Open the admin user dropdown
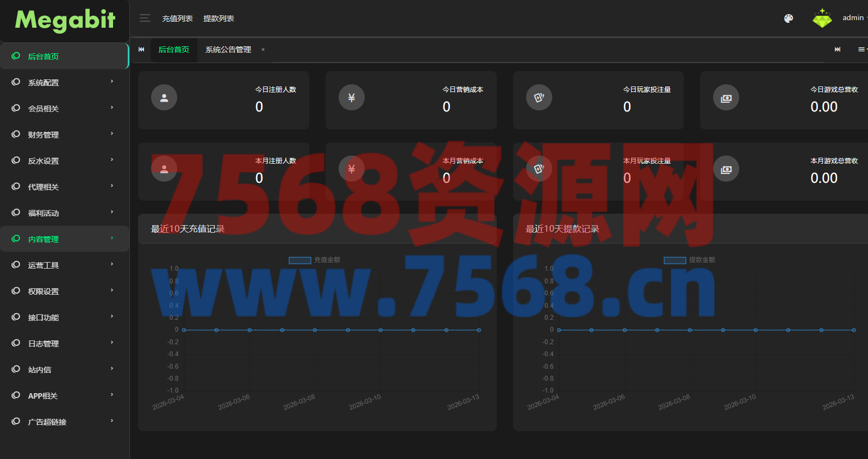The image size is (868, 459). click(854, 18)
